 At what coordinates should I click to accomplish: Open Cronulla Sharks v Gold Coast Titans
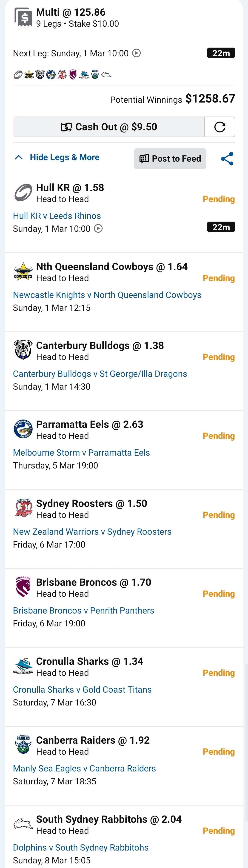click(x=82, y=690)
